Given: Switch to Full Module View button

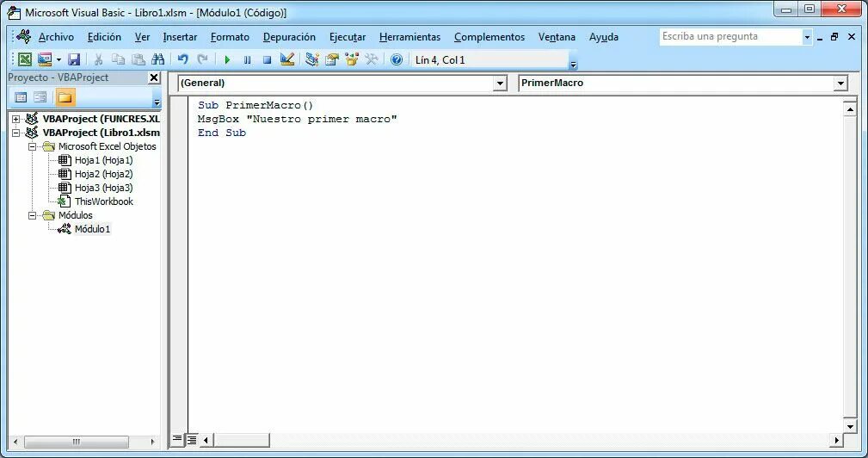Looking at the screenshot, I should tap(192, 440).
